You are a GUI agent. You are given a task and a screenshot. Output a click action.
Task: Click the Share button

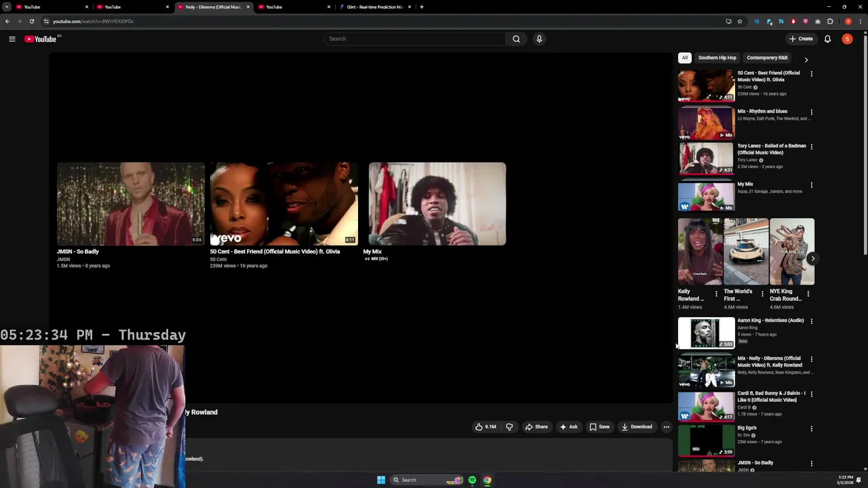coord(536,427)
